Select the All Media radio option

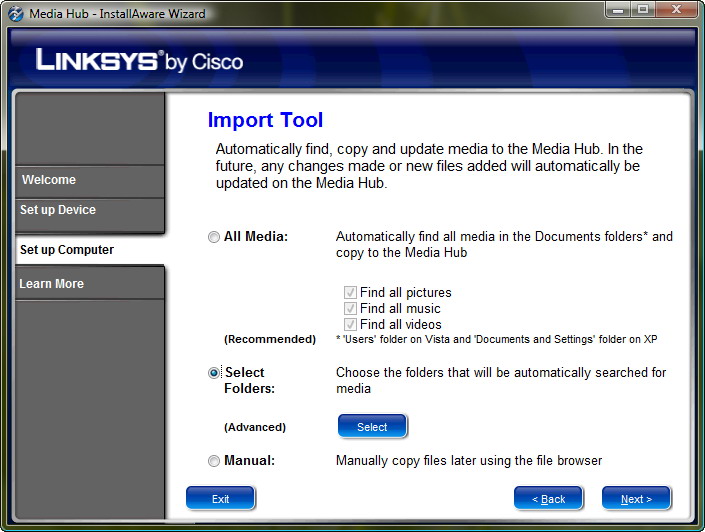tap(214, 237)
